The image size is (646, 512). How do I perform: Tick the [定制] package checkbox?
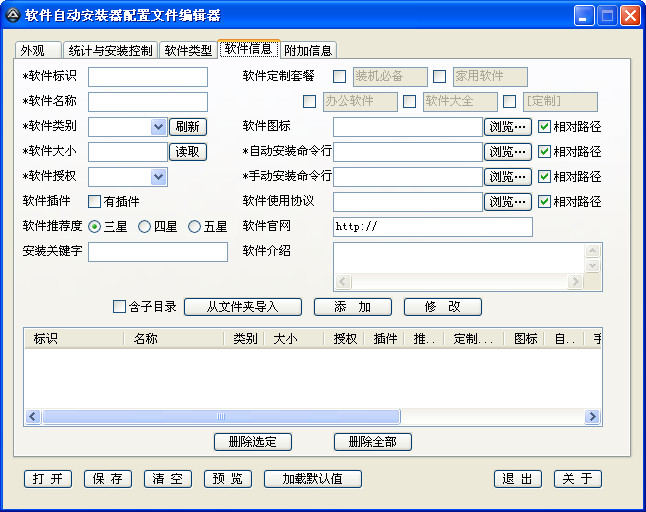tap(510, 101)
